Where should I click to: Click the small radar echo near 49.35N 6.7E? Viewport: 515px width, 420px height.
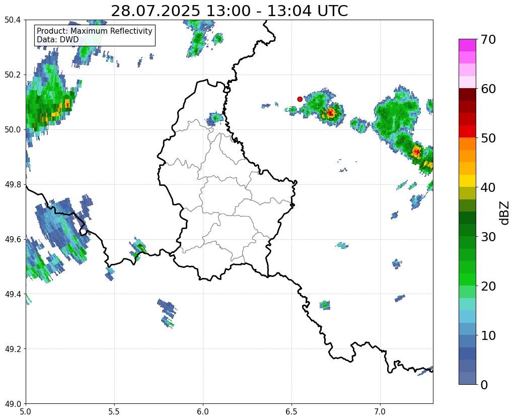pyautogui.click(x=325, y=305)
